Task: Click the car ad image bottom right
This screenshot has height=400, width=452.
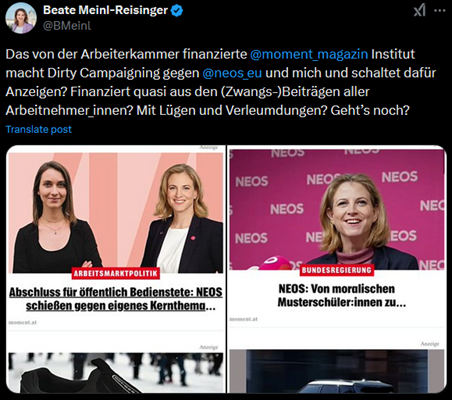Action: 337,371
